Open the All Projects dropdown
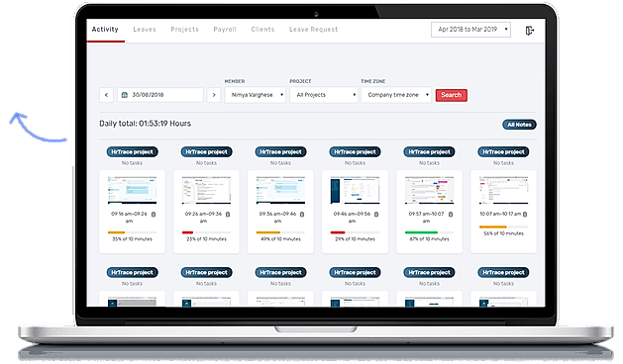 (324, 95)
